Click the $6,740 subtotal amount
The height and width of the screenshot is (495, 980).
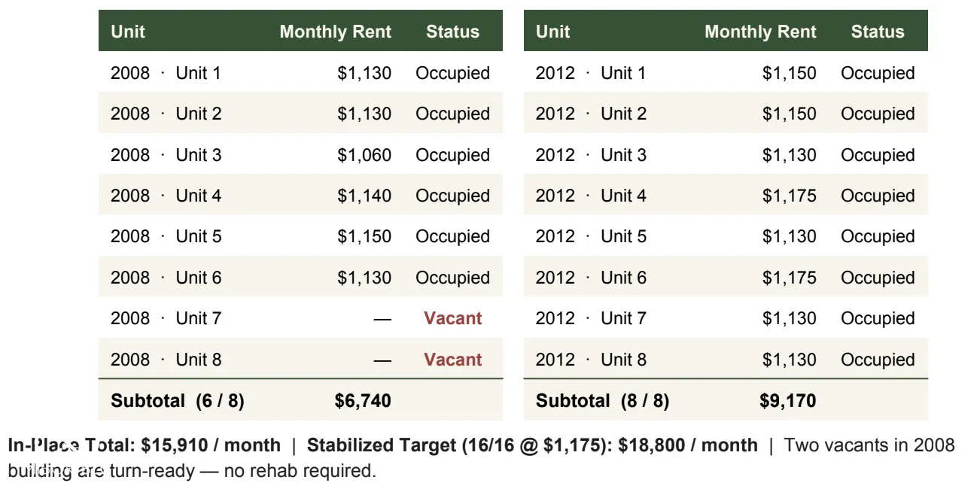click(363, 401)
